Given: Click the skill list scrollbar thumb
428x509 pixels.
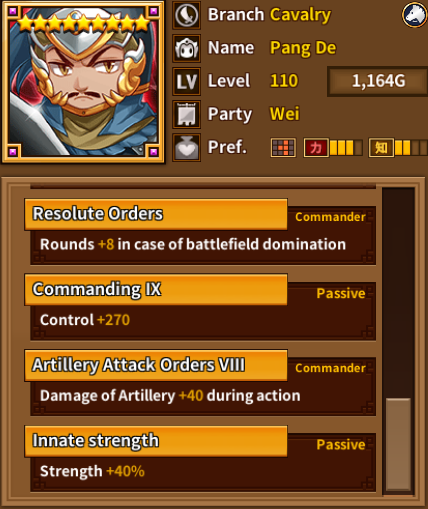Looking at the screenshot, I should coord(398,444).
